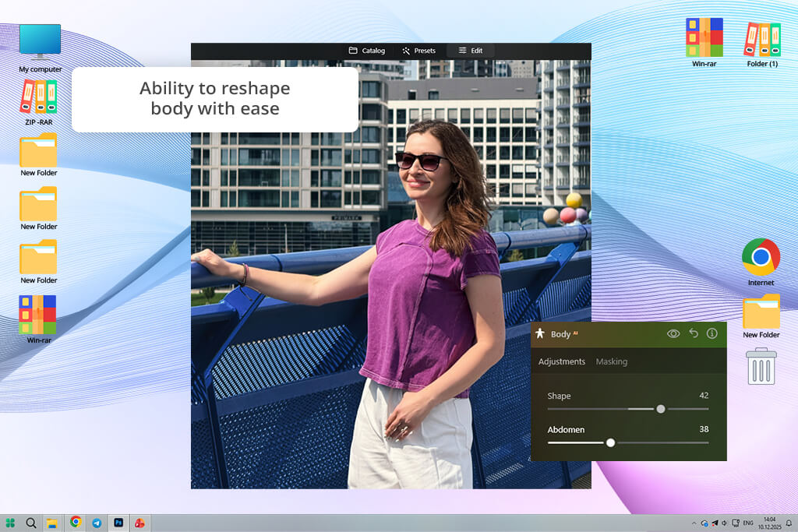Screen dimensions: 798x532
Task: Toggle Body effect visibility eye icon
Action: pyautogui.click(x=673, y=333)
